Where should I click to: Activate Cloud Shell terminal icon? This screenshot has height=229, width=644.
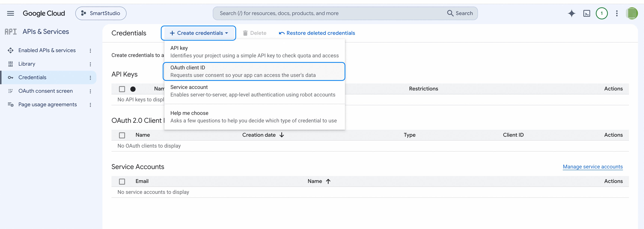[587, 13]
